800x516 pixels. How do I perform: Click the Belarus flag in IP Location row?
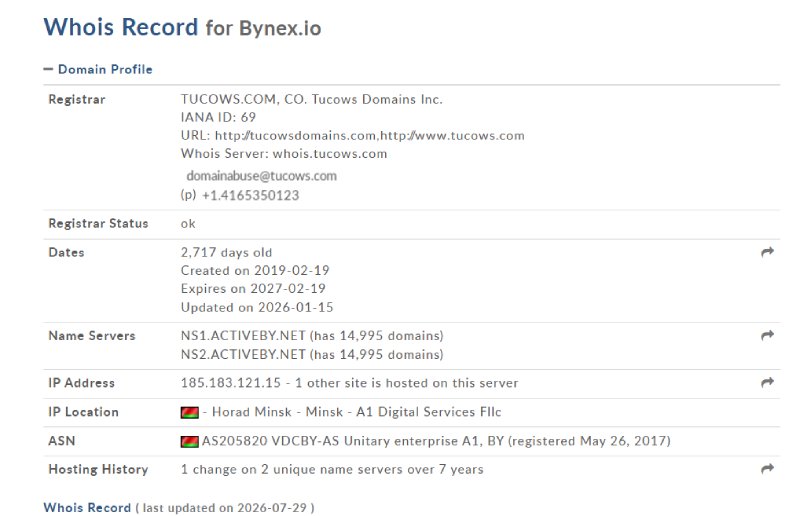pos(189,412)
